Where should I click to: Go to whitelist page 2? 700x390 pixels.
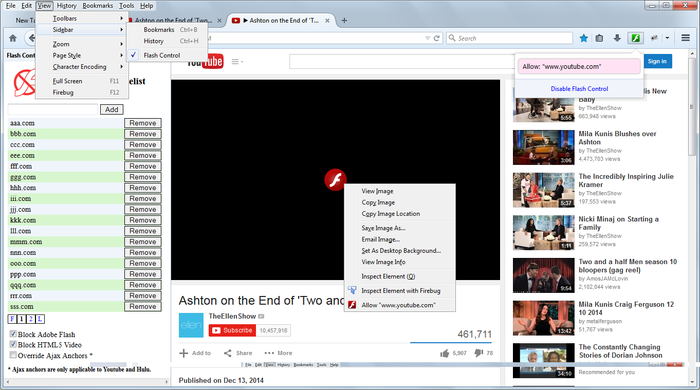pos(31,319)
